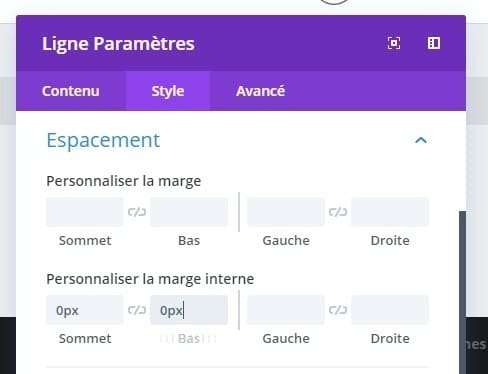Toggle link icon between margin Gauche and Droite
Viewport: 488px width, 374px height.
(x=338, y=212)
